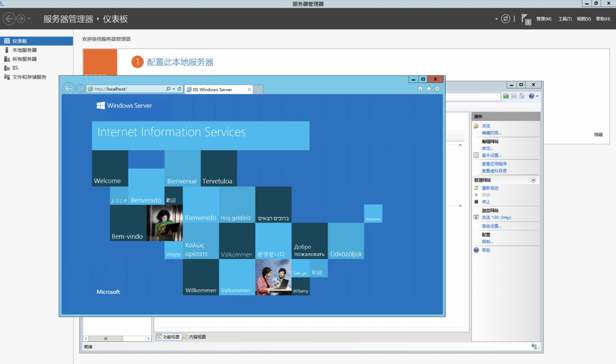Viewport: 616px width, 364px height.
Task: Open the IE home page icon
Action: tap(420, 89)
